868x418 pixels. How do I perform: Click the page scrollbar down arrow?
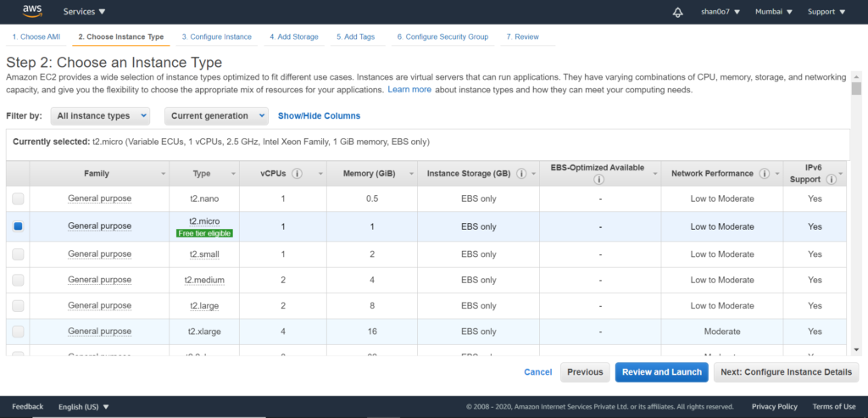pos(856,350)
